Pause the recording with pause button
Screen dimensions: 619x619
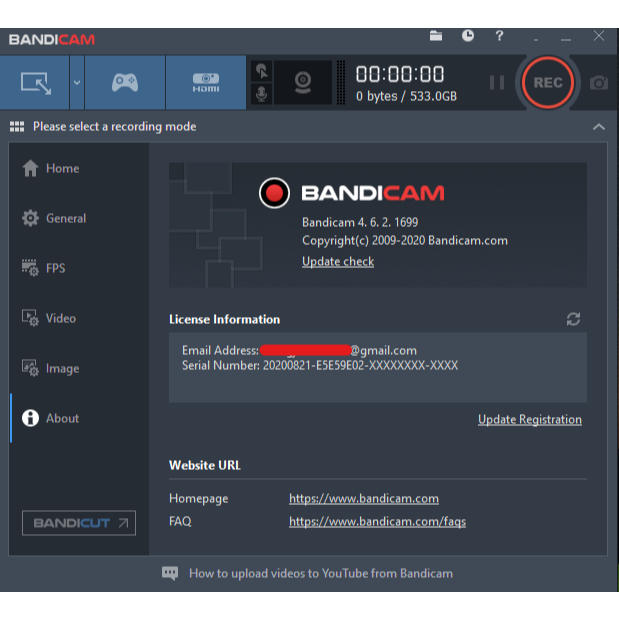[x=497, y=83]
